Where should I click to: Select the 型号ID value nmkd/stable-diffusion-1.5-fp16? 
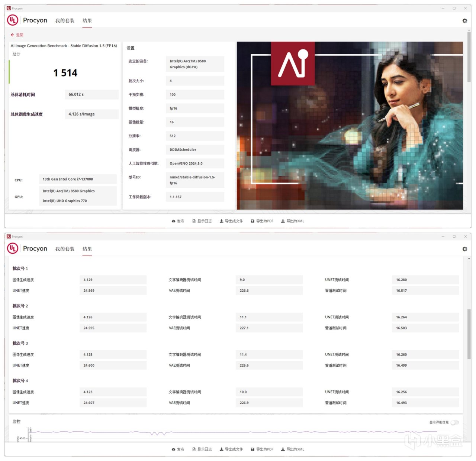tap(195, 180)
